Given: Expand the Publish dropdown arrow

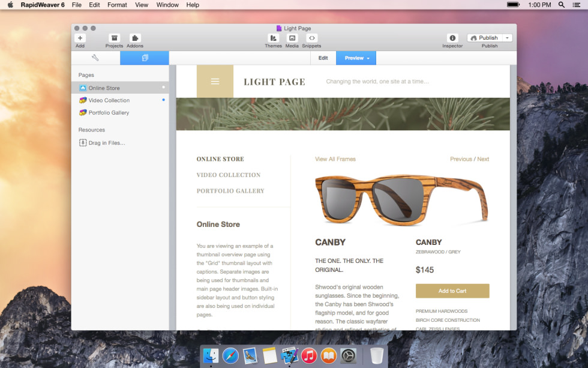Looking at the screenshot, I should tap(508, 38).
